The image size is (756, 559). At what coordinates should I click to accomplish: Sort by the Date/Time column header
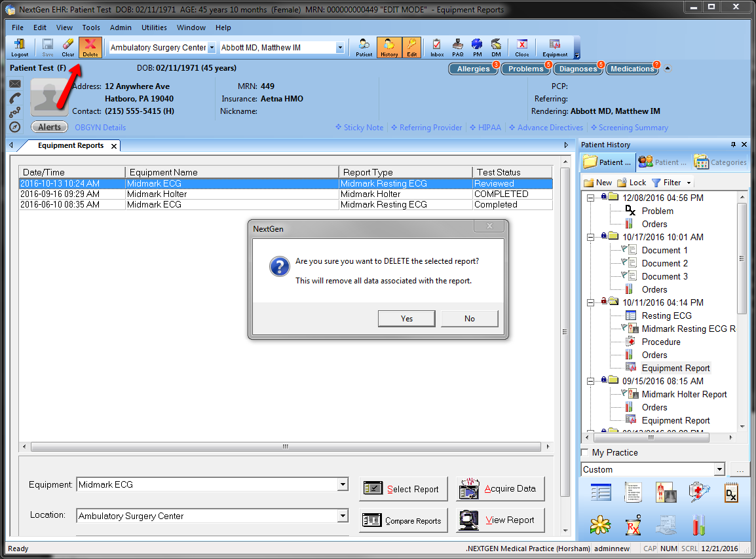click(x=72, y=172)
